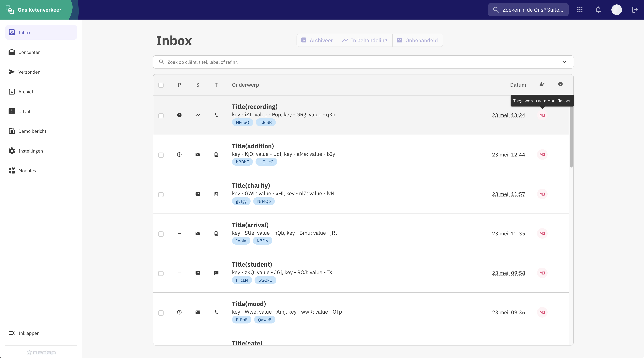
Task: Check the Title(recording) row checkbox
Action: [x=161, y=116]
